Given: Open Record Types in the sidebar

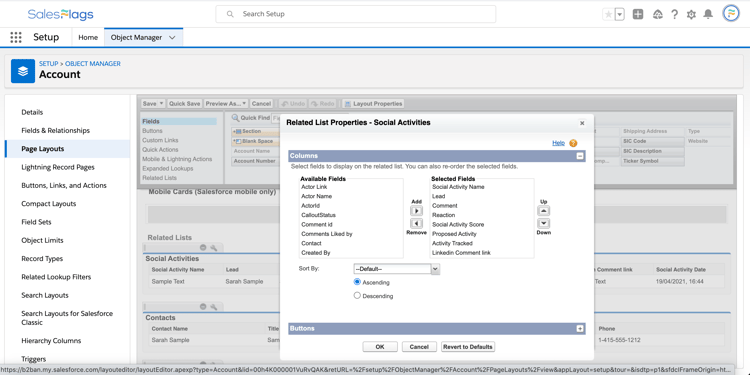Looking at the screenshot, I should [x=42, y=259].
